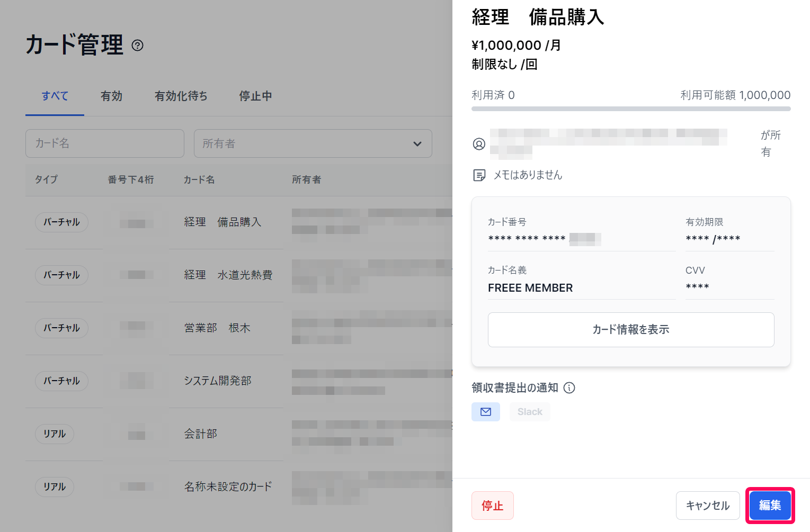
Task: Select the 経理 水道光熱費 card row
Action: coord(239,275)
